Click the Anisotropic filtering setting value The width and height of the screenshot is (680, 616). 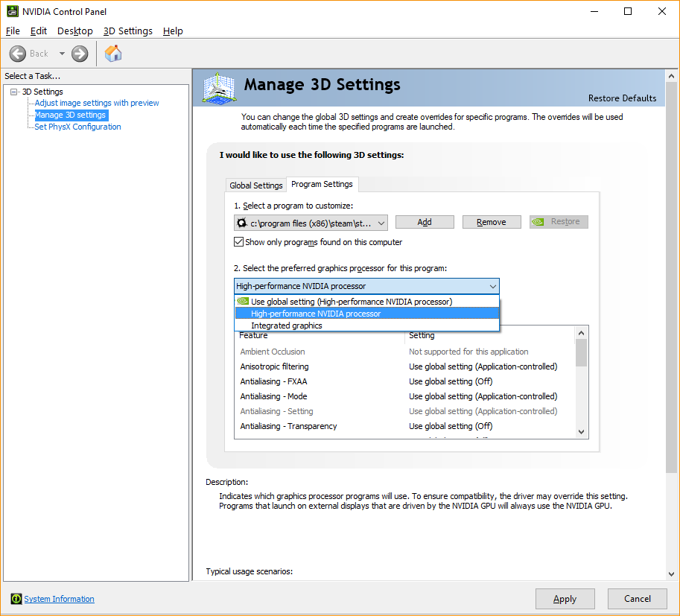pos(483,366)
